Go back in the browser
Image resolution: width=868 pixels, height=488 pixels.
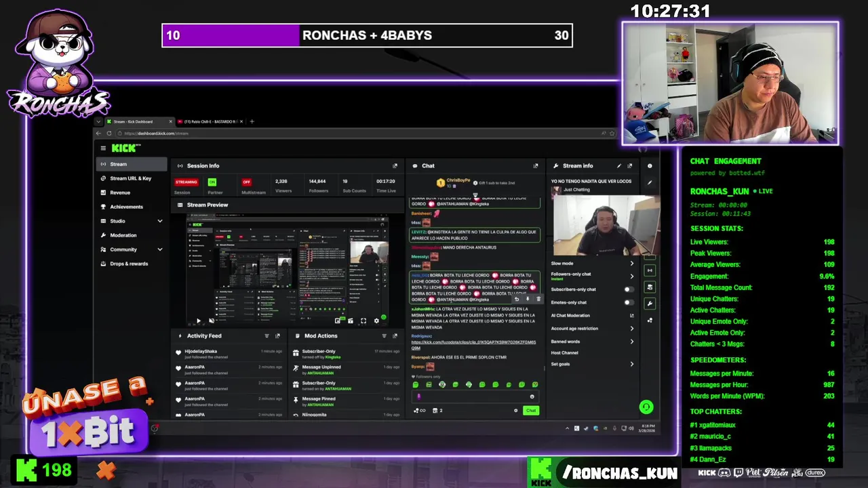coord(99,134)
